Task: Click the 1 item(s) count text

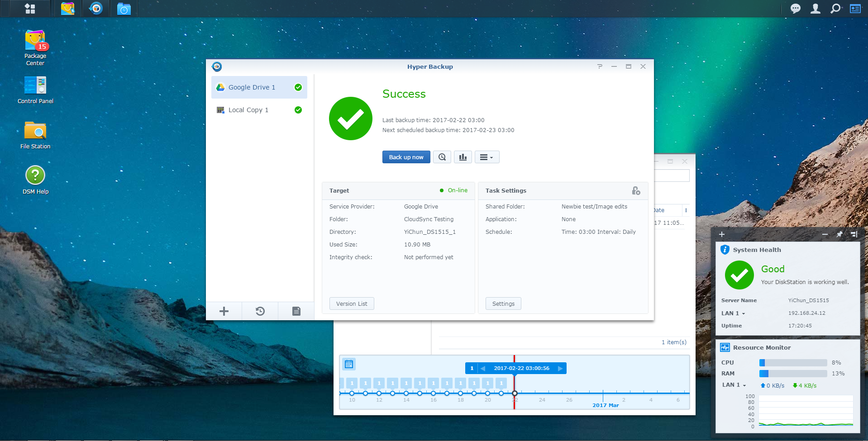Action: coord(674,342)
